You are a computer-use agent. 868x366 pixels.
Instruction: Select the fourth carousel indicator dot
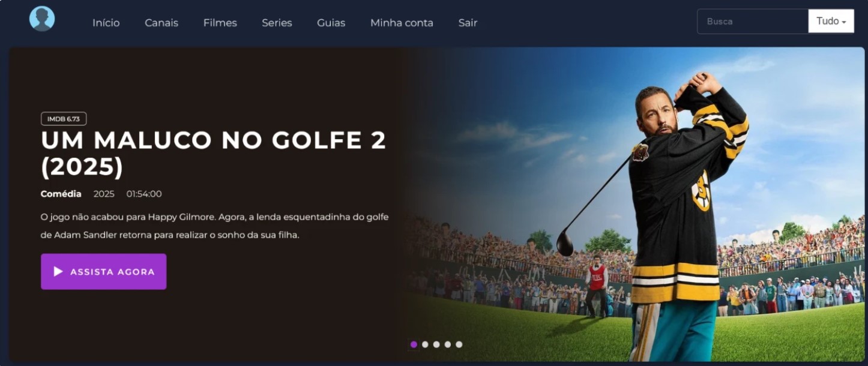448,344
